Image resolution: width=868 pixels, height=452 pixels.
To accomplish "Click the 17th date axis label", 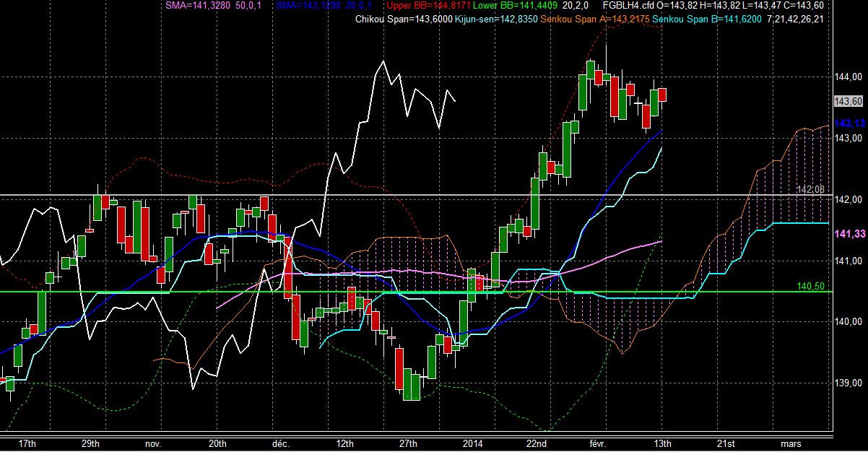I will (27, 443).
